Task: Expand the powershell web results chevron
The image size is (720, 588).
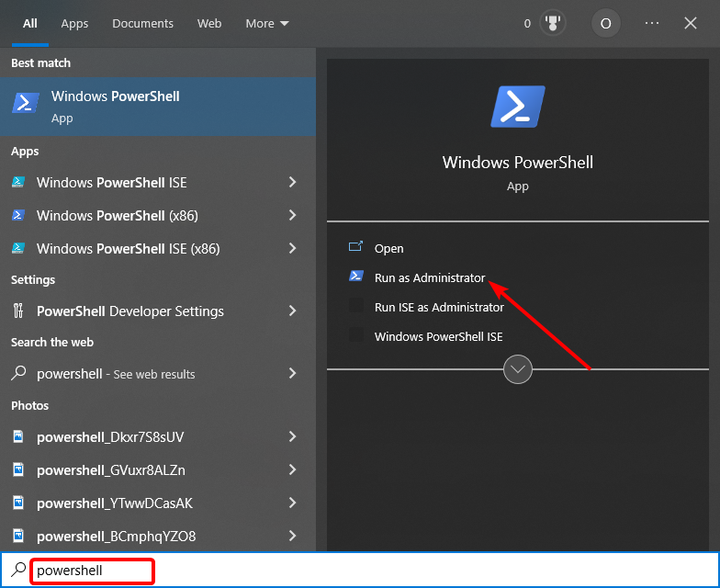Action: 292,373
